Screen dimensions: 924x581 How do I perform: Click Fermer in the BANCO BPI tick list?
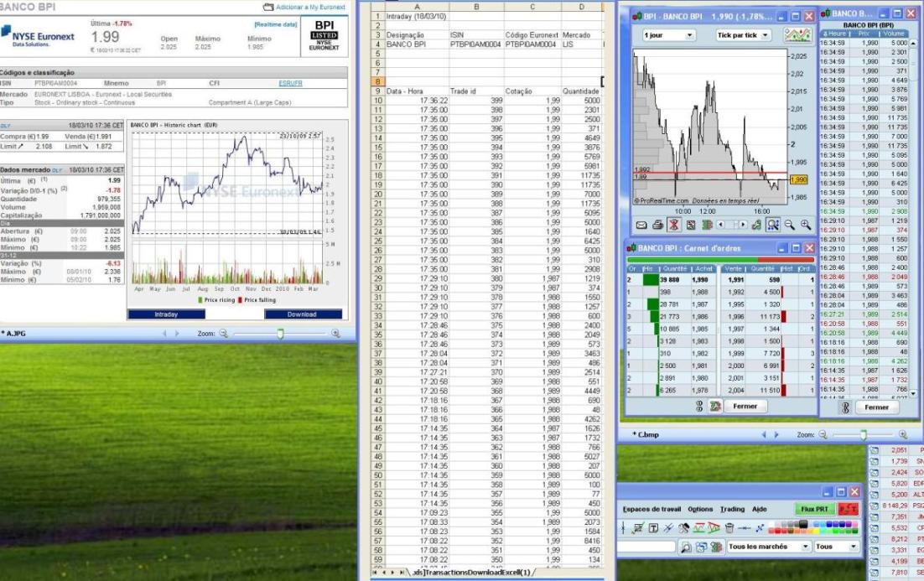click(x=876, y=407)
